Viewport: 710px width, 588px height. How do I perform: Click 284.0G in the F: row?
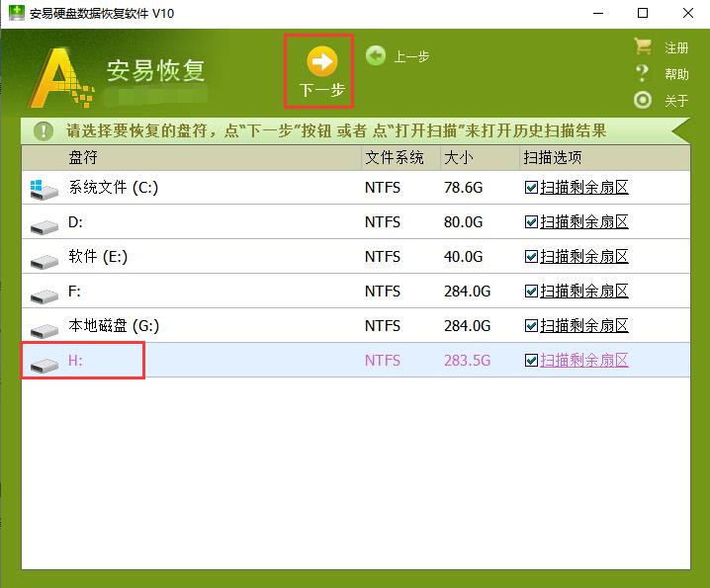(x=468, y=292)
